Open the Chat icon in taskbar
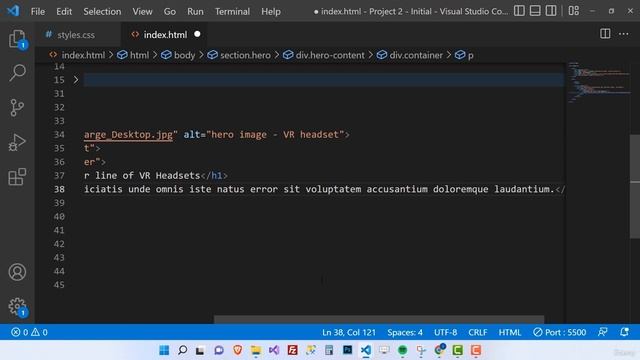640x360 pixels. pyautogui.click(x=219, y=350)
